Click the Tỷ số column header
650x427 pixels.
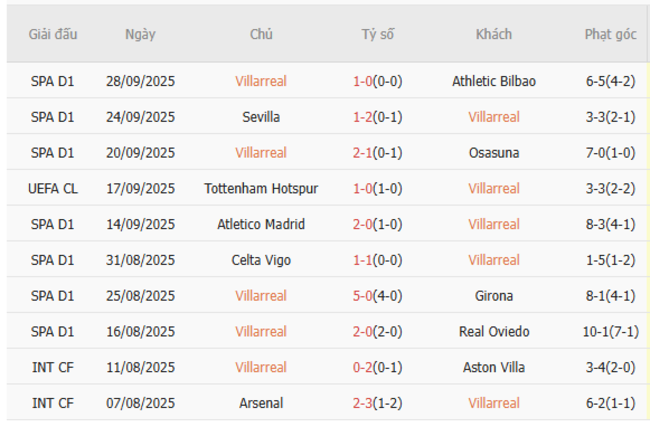378,34
